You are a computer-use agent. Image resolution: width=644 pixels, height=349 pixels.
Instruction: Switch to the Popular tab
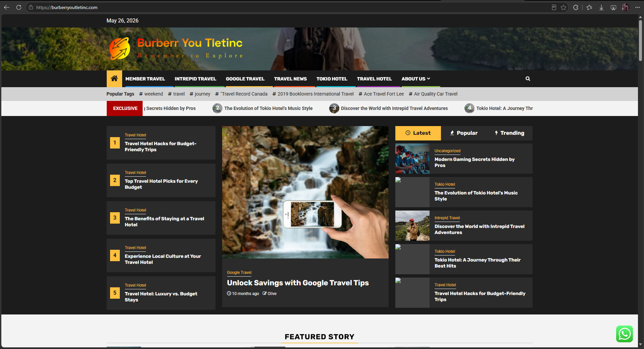pyautogui.click(x=463, y=133)
